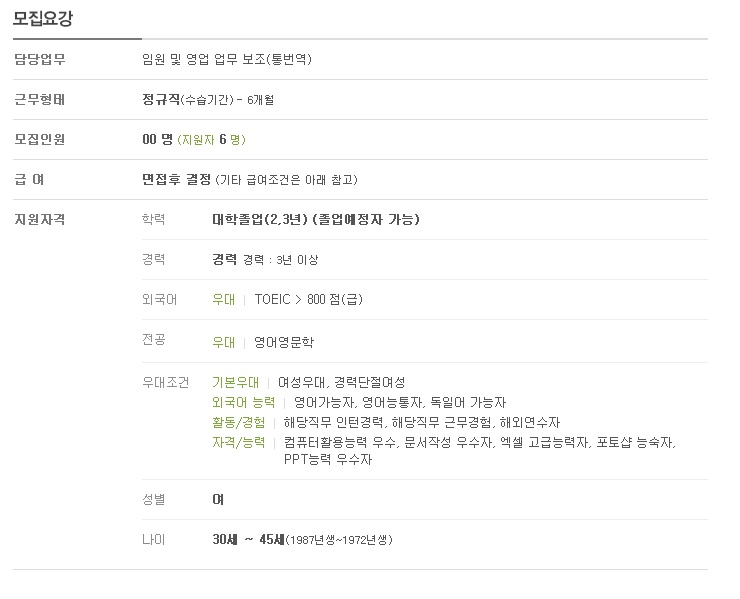
Task: Select the 임원 및 영업 업무 보조(통번역) text
Action: pos(227,60)
